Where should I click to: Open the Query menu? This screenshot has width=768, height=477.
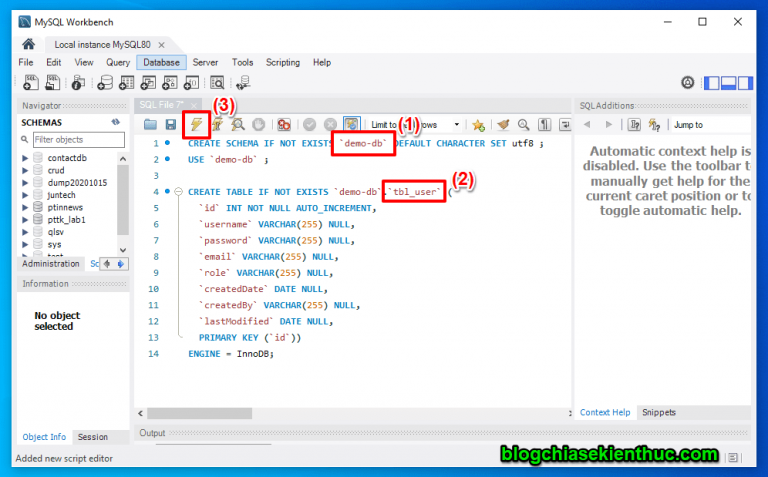coord(118,62)
